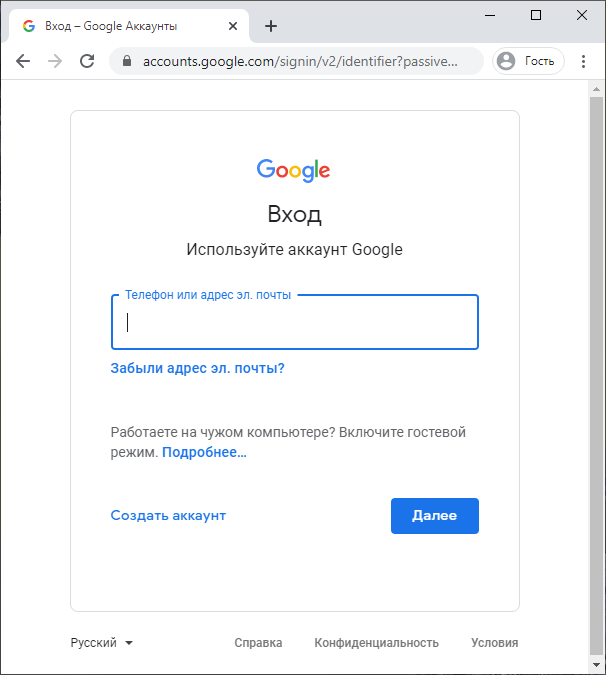The height and width of the screenshot is (675, 606).
Task: Reload the Google sign-in page
Action: pos(87,61)
